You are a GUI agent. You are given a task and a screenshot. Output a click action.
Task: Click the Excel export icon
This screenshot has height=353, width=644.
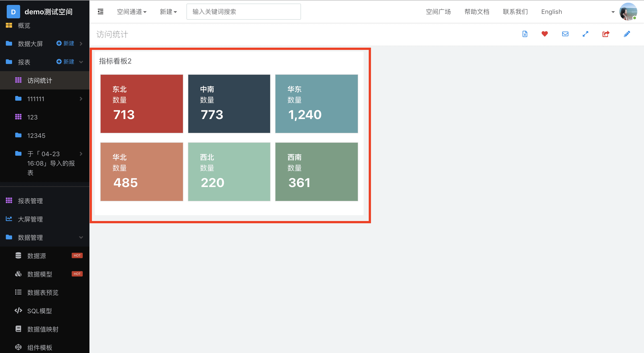click(525, 34)
